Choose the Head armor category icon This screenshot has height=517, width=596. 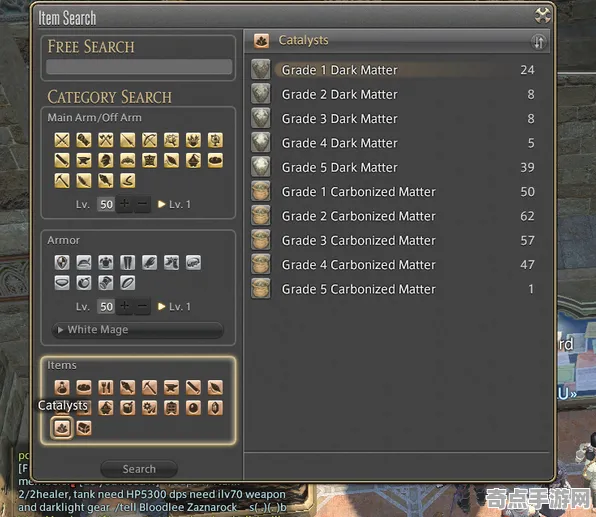84,262
